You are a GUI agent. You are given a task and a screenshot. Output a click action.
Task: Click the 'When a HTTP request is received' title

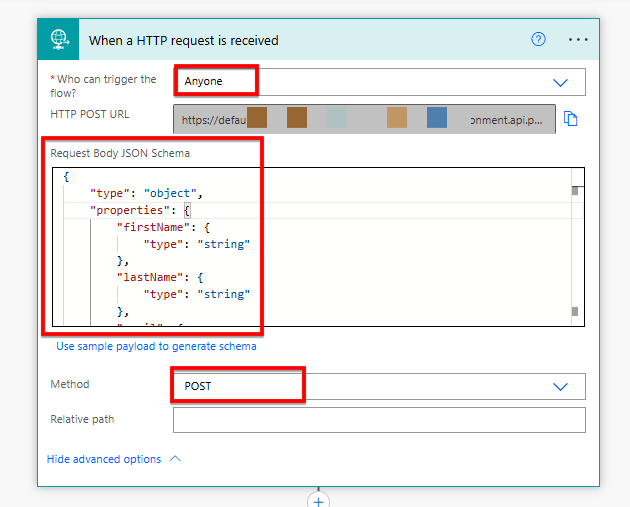[184, 41]
